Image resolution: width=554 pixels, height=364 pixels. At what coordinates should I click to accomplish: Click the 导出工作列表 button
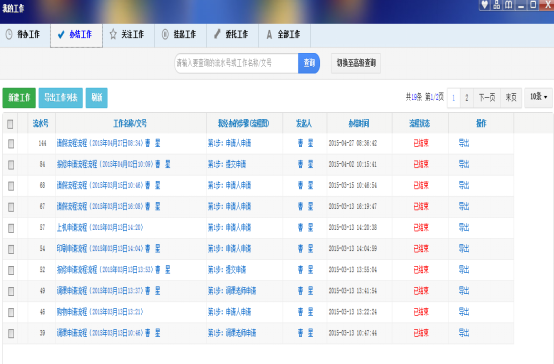click(61, 98)
